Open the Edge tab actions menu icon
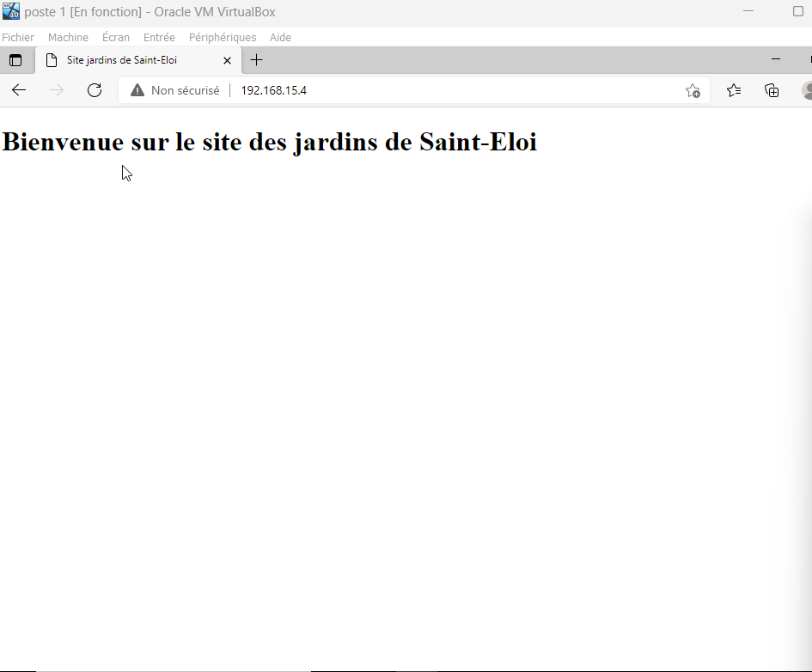812x672 pixels. coord(15,60)
